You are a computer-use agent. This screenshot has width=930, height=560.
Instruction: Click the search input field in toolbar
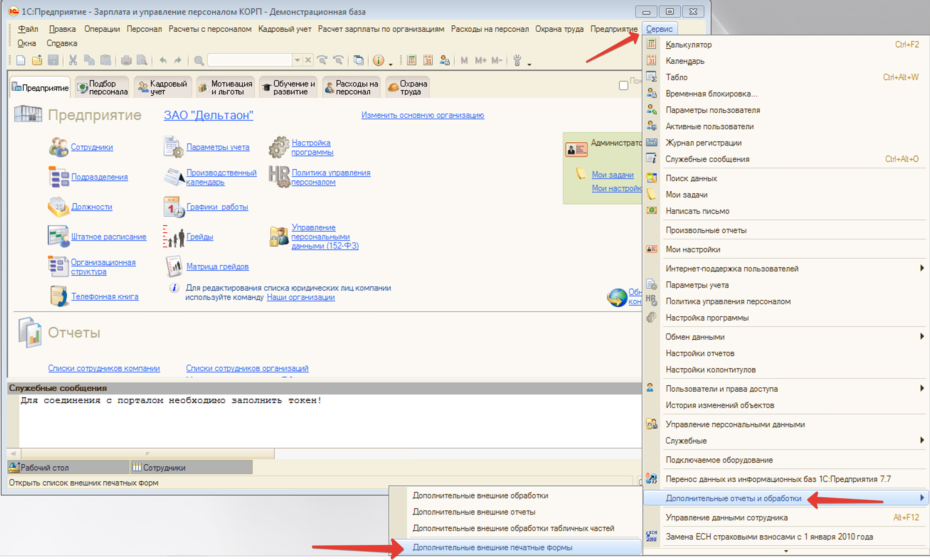(250, 60)
